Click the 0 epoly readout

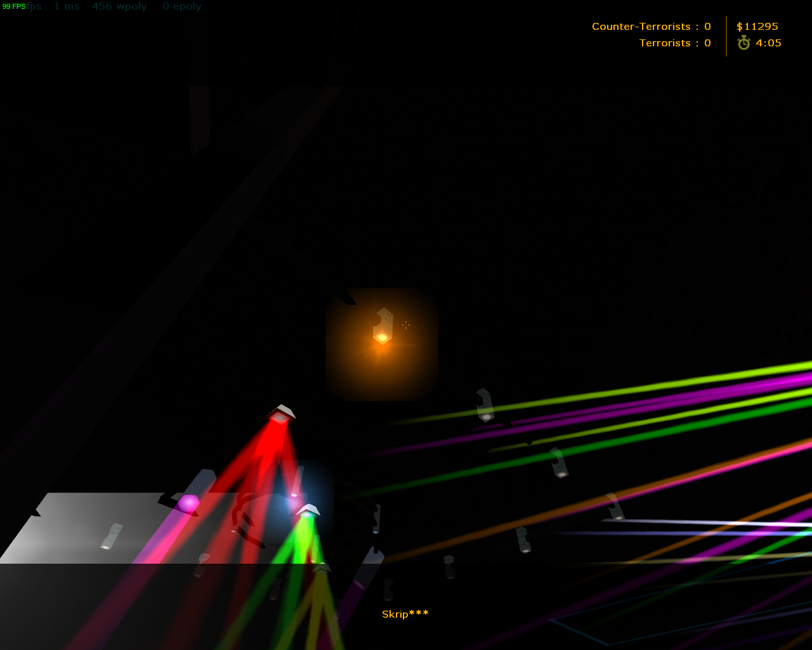(182, 6)
